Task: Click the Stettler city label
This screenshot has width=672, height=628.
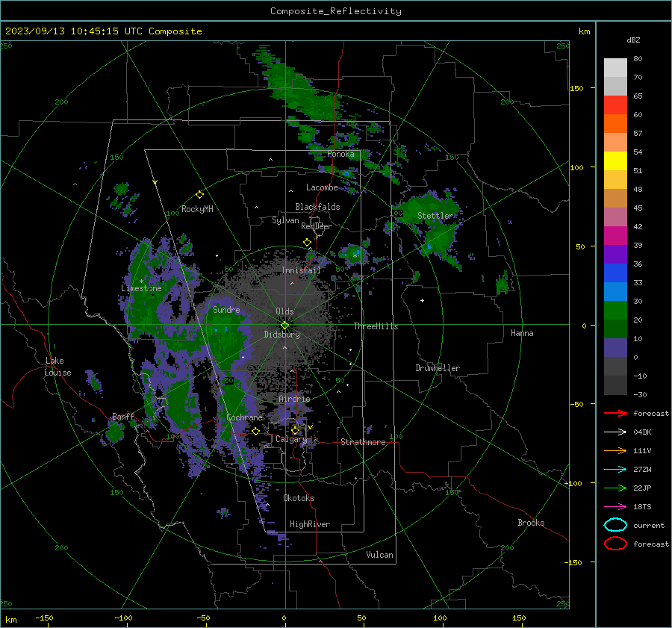Action: (435, 216)
